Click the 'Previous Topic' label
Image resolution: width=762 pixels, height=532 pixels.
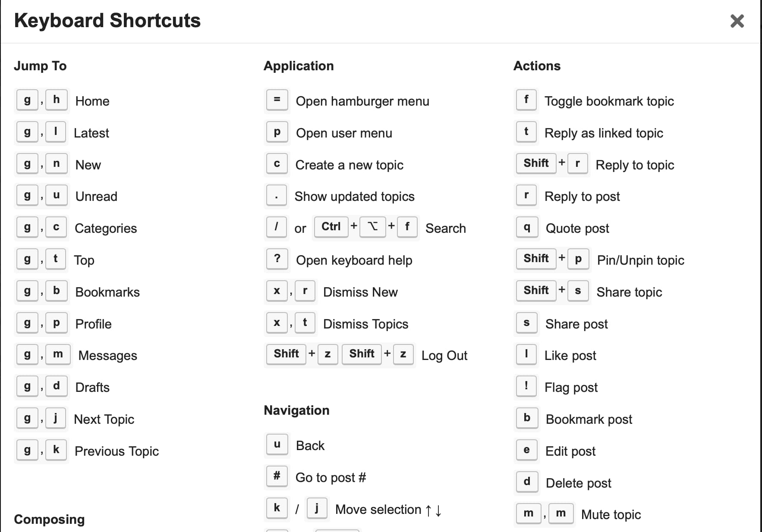[117, 451]
